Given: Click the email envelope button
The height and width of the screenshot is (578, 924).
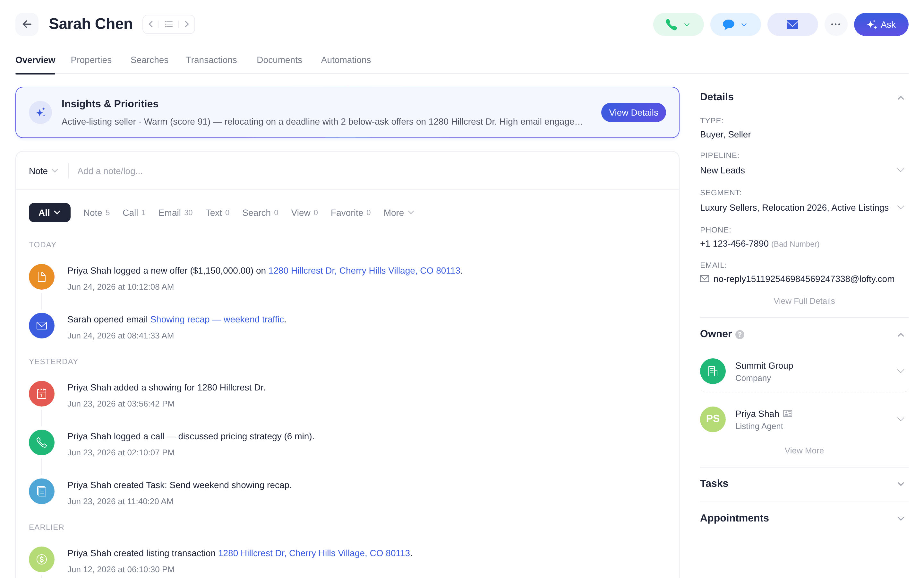Looking at the screenshot, I should [x=792, y=24].
